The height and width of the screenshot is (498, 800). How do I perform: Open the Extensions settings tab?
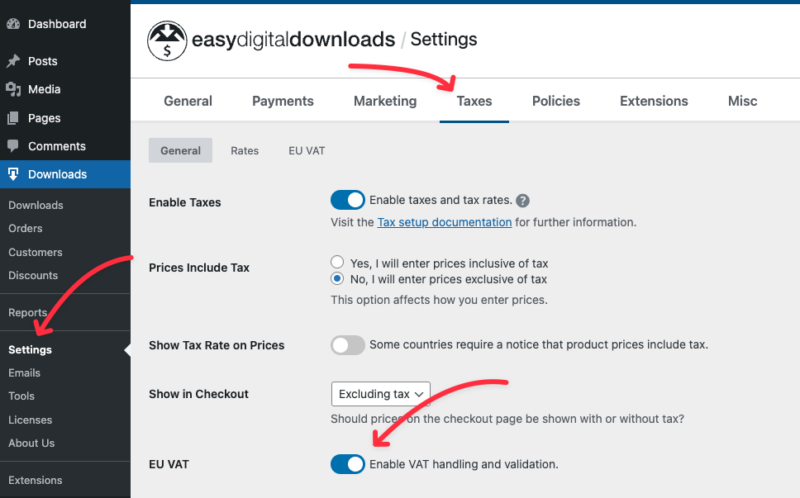[x=654, y=101]
